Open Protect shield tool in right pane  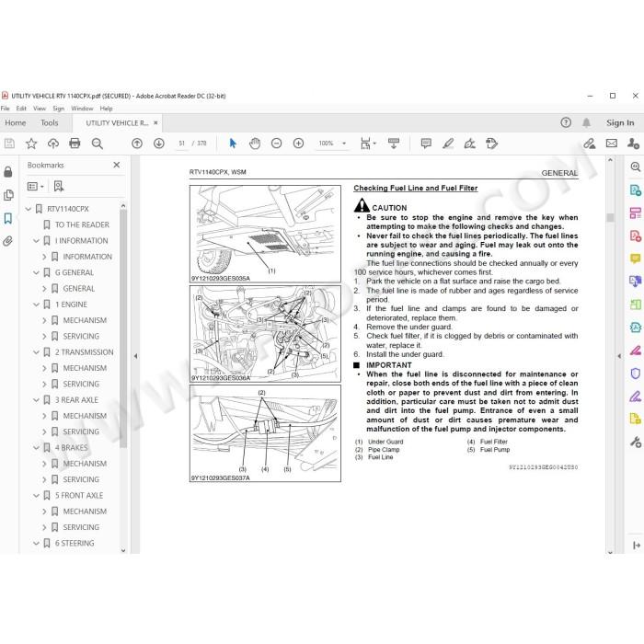(636, 373)
